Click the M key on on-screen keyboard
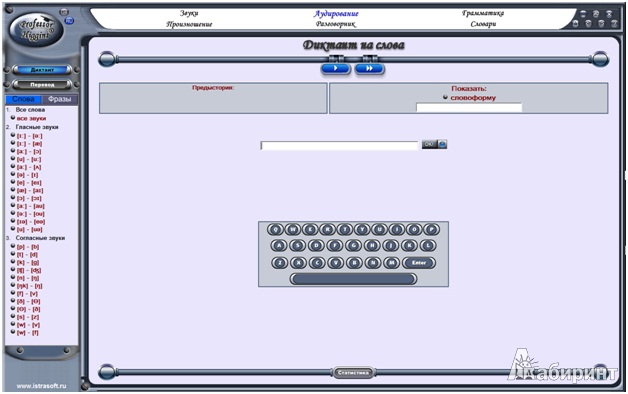Viewport: 628px width, 394px height. [391, 263]
